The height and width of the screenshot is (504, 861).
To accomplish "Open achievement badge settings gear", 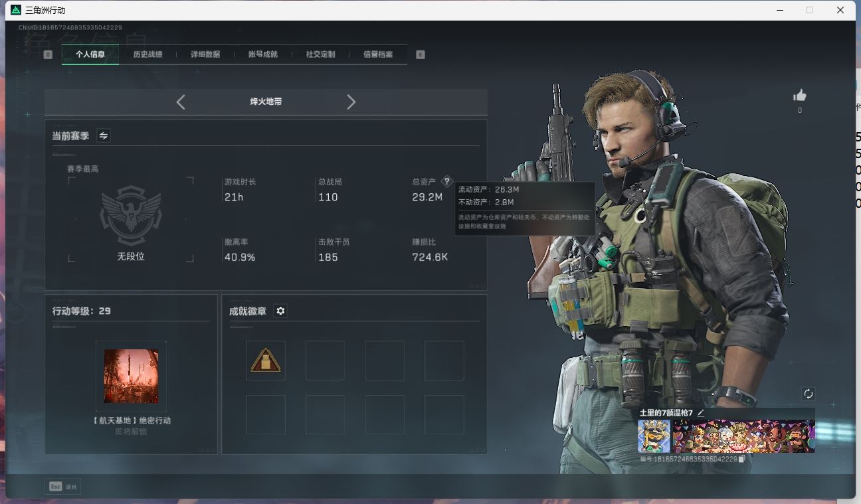I will 280,311.
